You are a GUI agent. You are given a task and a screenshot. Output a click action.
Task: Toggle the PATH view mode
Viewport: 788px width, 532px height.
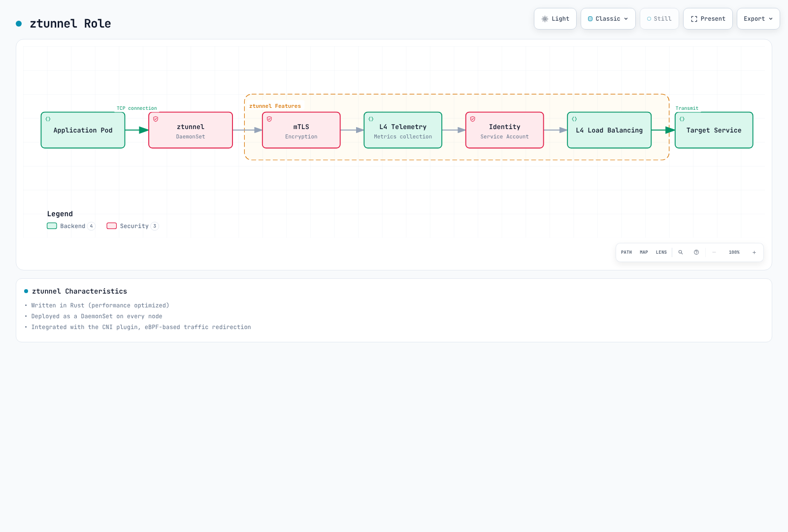pos(626,252)
